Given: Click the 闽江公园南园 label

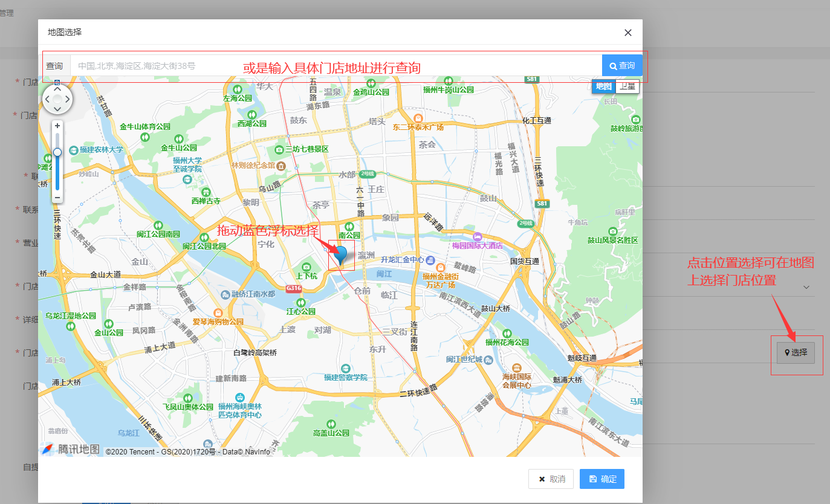Looking at the screenshot, I should pos(158,234).
